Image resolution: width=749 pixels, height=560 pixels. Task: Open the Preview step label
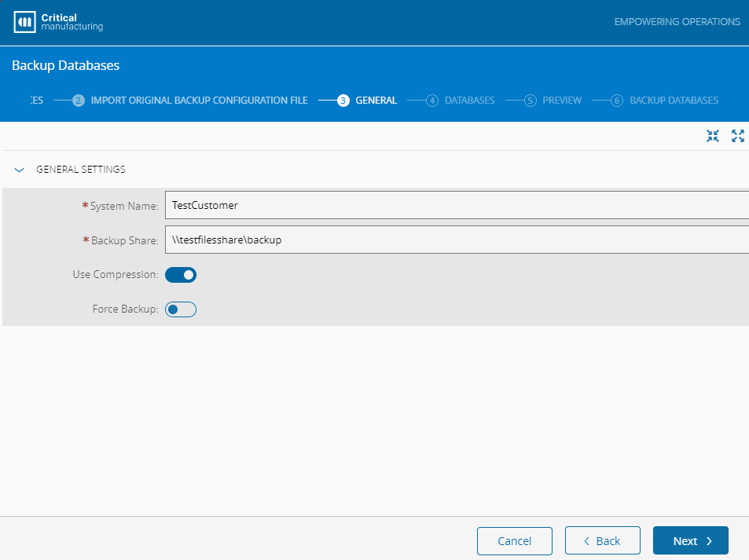click(x=562, y=101)
